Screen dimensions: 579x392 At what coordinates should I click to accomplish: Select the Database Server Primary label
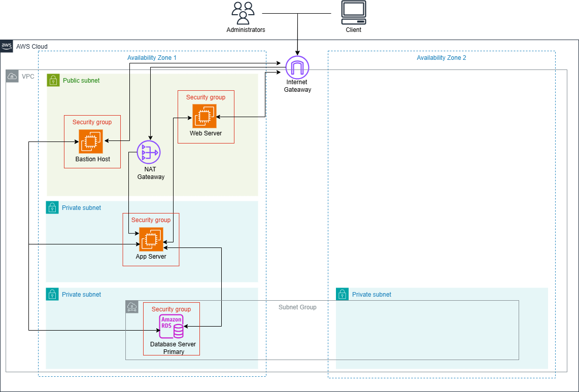[x=173, y=348]
